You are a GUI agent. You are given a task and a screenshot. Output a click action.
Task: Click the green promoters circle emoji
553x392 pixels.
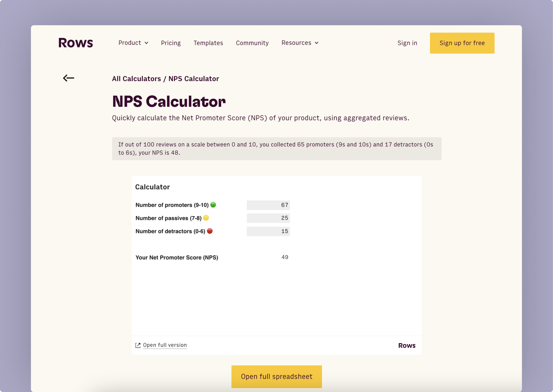(x=213, y=205)
